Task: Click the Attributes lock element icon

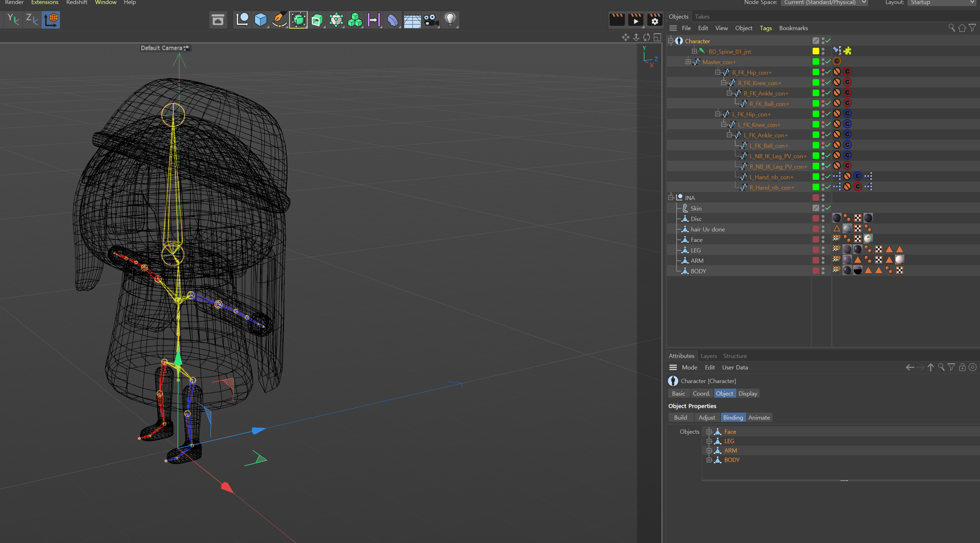Action: 962,367
